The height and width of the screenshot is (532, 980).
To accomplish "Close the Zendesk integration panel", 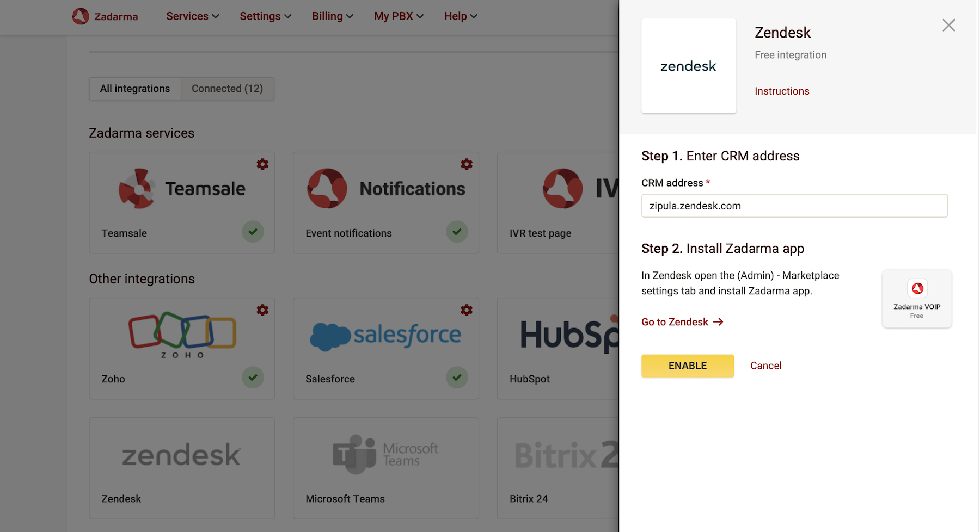I will [x=949, y=25].
